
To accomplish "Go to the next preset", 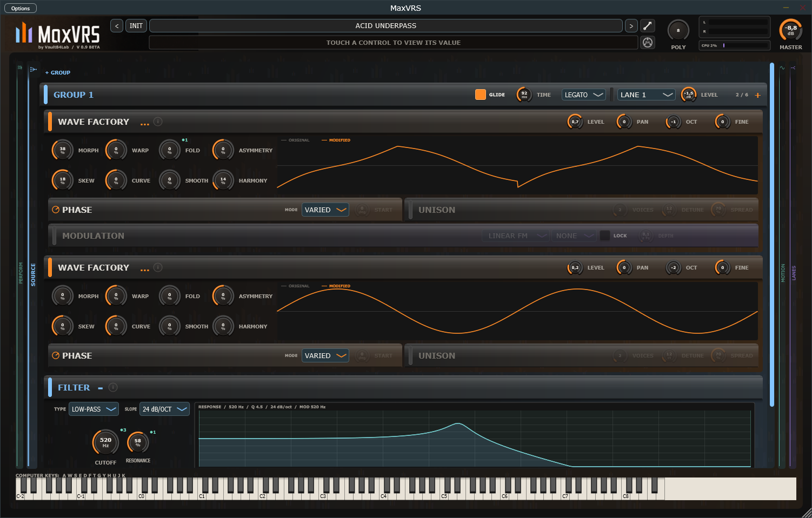I will (x=631, y=26).
